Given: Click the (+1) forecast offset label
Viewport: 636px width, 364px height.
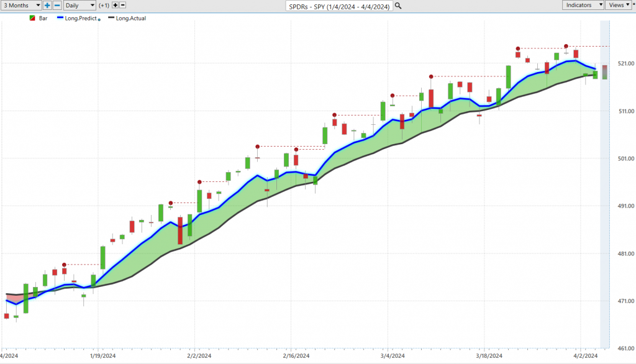Looking at the screenshot, I should point(104,5).
